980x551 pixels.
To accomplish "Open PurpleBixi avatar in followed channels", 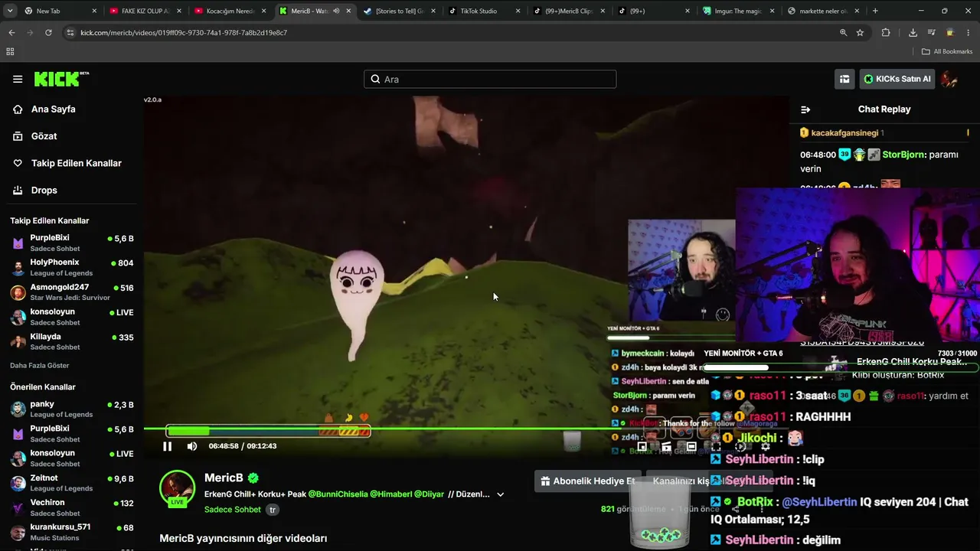I will (18, 243).
